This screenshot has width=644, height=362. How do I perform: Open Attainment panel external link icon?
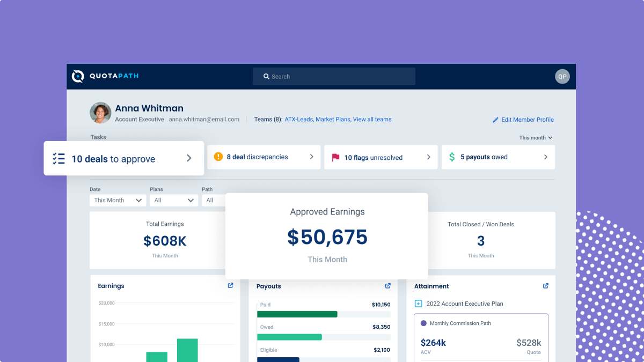coord(546,286)
